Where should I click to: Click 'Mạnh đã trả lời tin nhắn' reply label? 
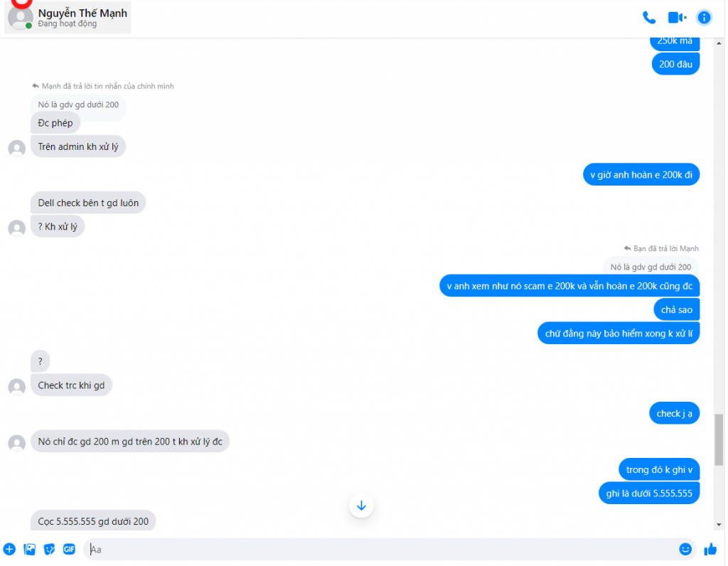103,86
